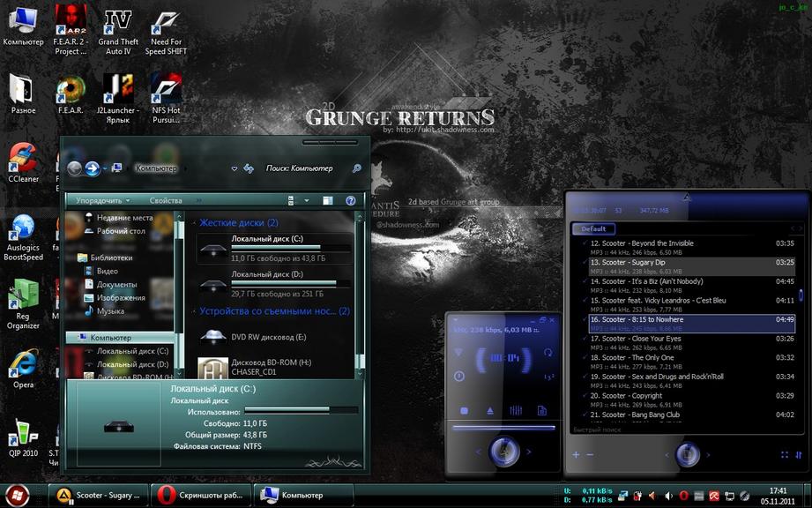Viewport: 812px width, 508px height.
Task: Add files with playlist plus button
Action: coord(576,455)
